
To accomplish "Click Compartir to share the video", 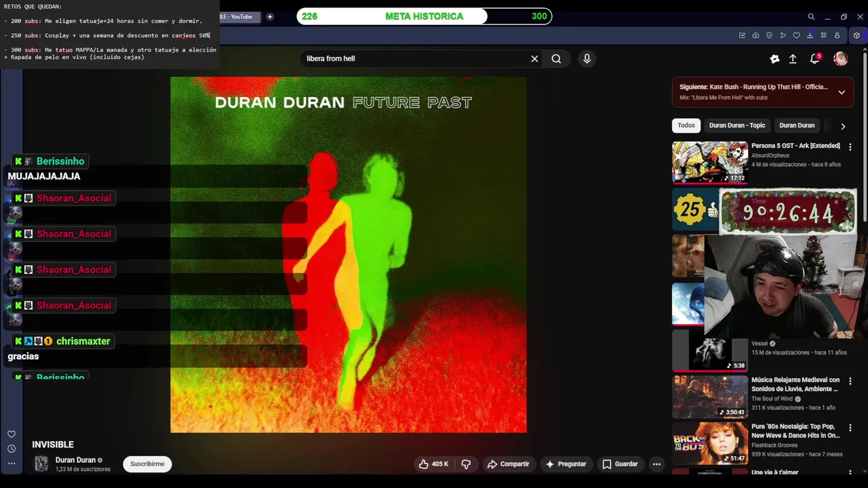I will point(508,464).
